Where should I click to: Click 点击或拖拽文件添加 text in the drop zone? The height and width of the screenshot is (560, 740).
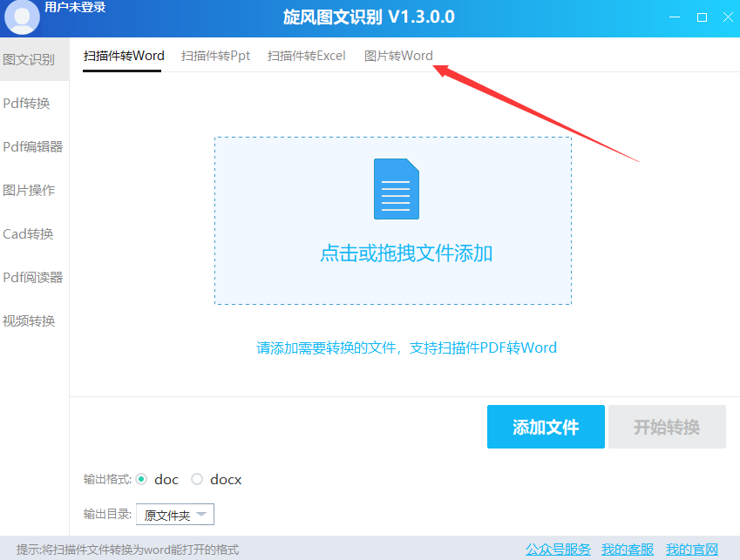tap(406, 253)
